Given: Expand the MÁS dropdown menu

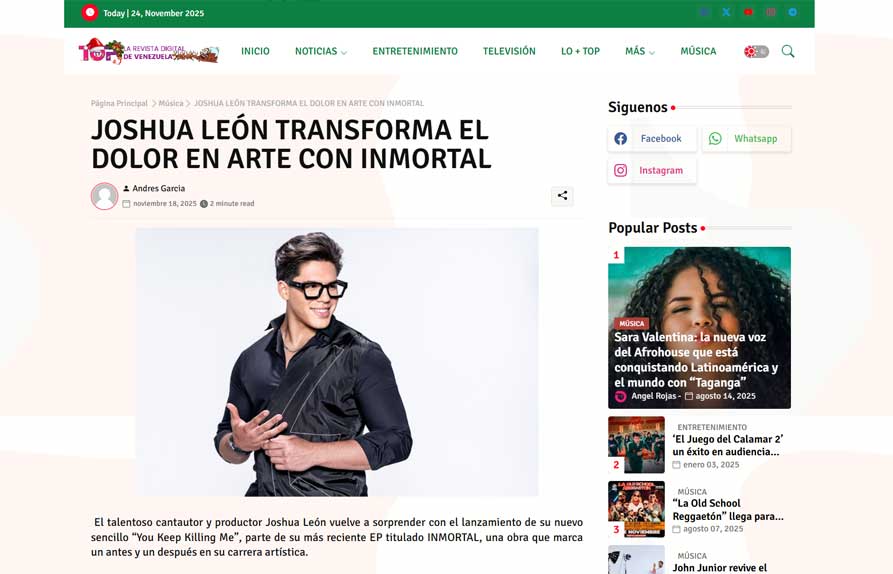Looking at the screenshot, I should click(640, 51).
